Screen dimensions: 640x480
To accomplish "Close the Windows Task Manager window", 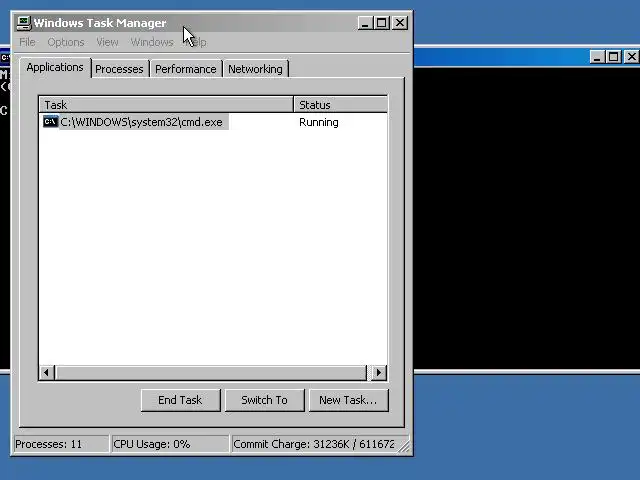I will pos(400,23).
